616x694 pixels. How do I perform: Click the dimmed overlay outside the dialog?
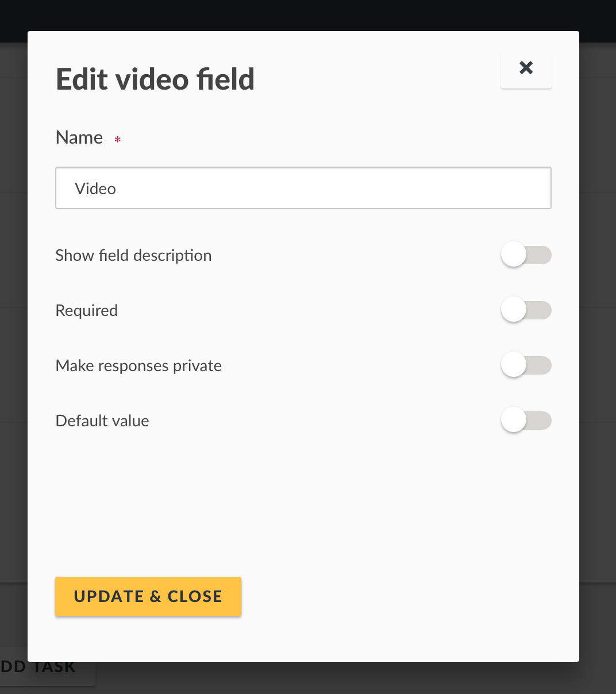598,345
